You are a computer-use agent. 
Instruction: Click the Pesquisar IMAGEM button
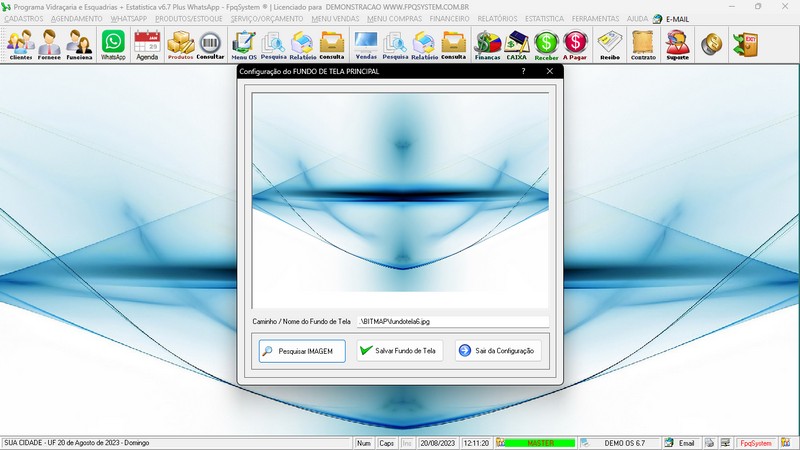pos(301,351)
